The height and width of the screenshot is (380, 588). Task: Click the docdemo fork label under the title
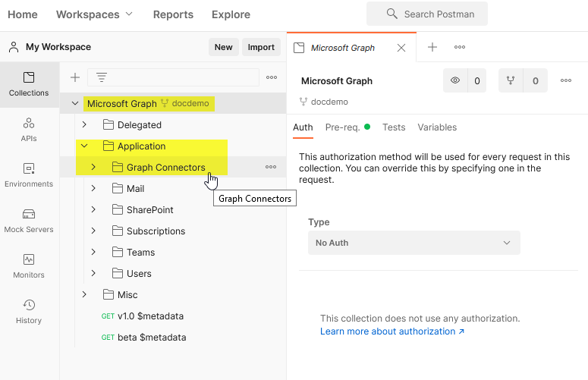pyautogui.click(x=324, y=102)
